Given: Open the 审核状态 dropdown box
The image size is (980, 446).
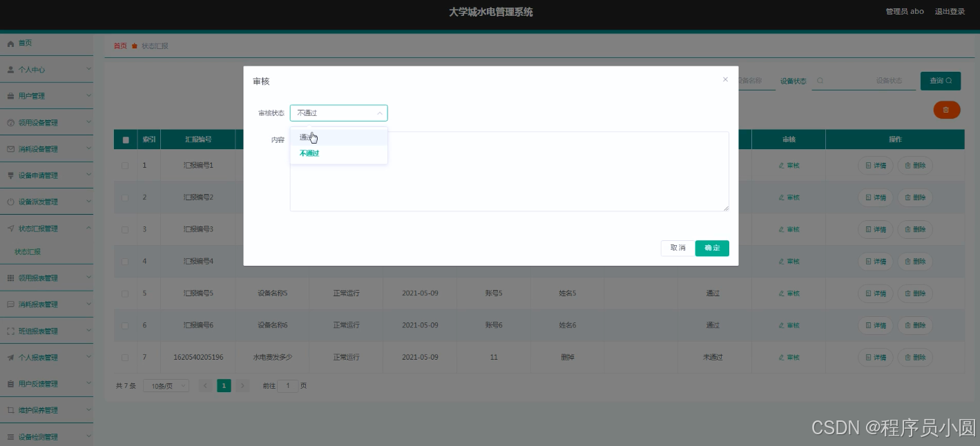Looking at the screenshot, I should coord(338,113).
